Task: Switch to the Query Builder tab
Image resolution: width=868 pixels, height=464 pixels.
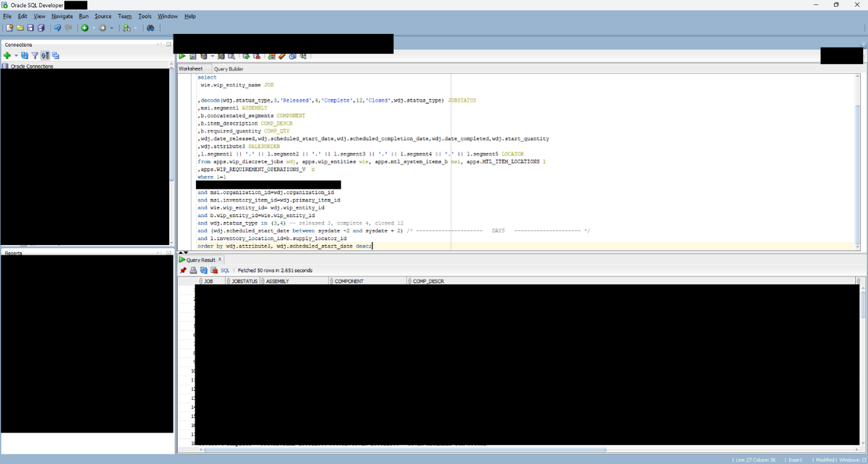Action: pyautogui.click(x=228, y=69)
